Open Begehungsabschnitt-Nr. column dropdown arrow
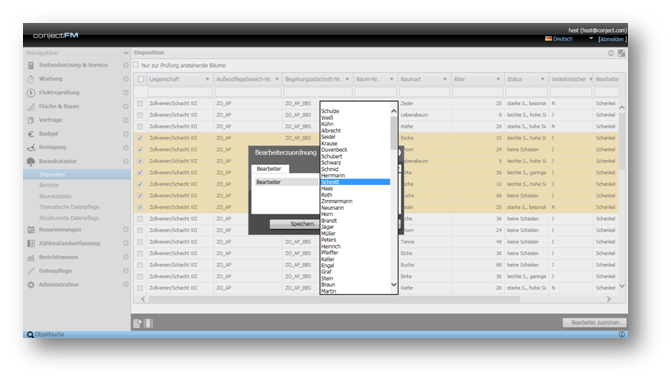Image resolution: width=671 pixels, height=381 pixels. [347, 79]
